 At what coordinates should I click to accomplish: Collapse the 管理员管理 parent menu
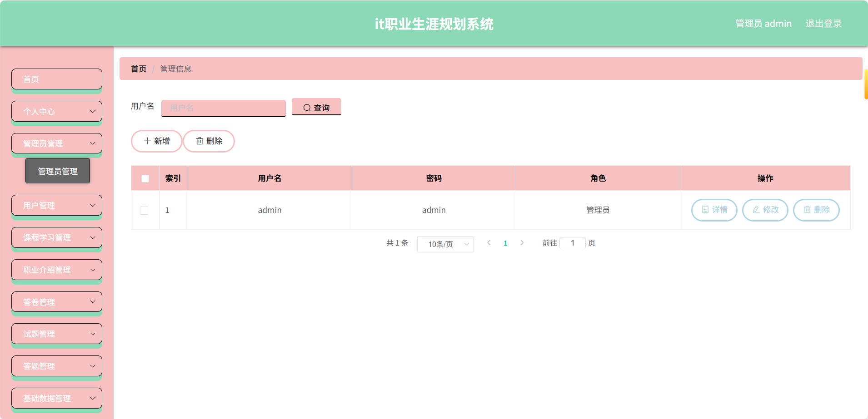click(x=57, y=144)
